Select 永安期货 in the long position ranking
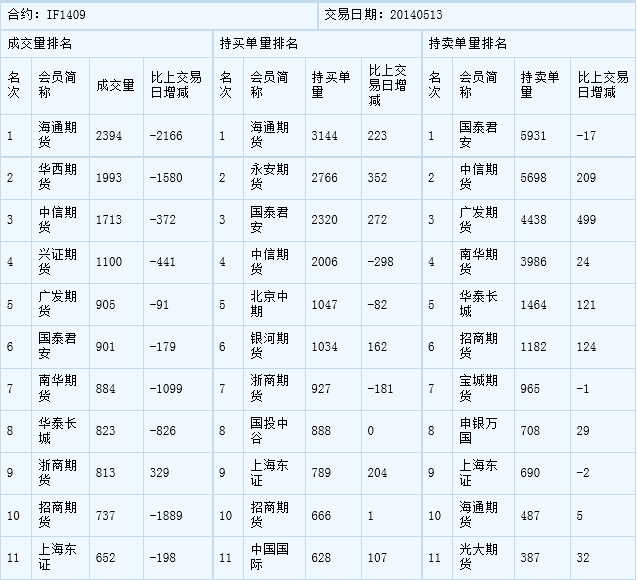Viewport: 637px width, 580px height. pos(267,177)
